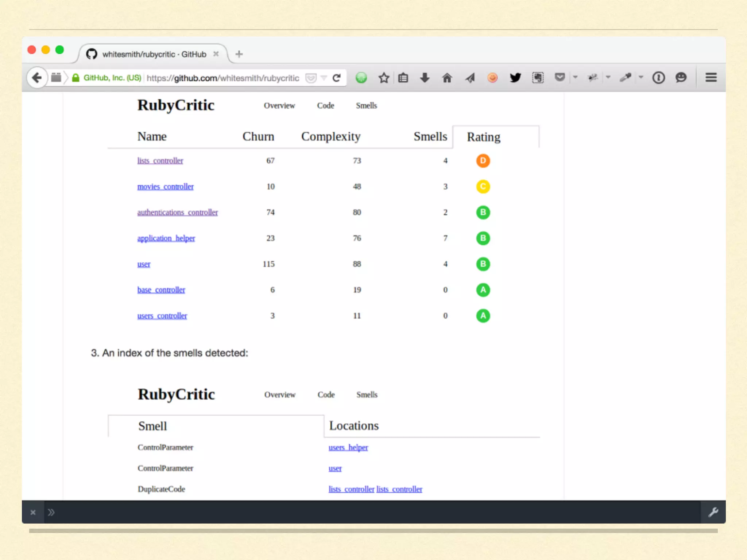Open the users_helper location link
Viewport: 747px width, 560px height.
[348, 448]
